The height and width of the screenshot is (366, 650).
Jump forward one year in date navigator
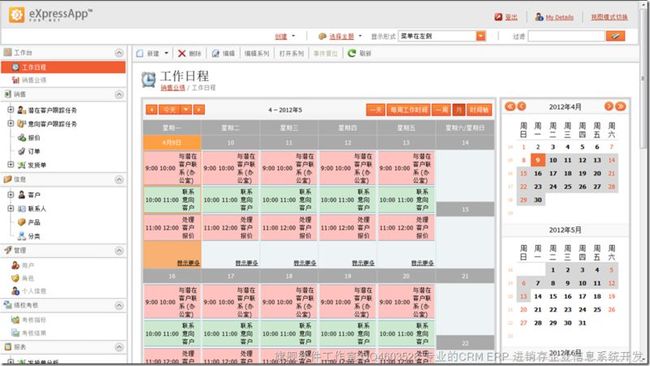coord(621,107)
